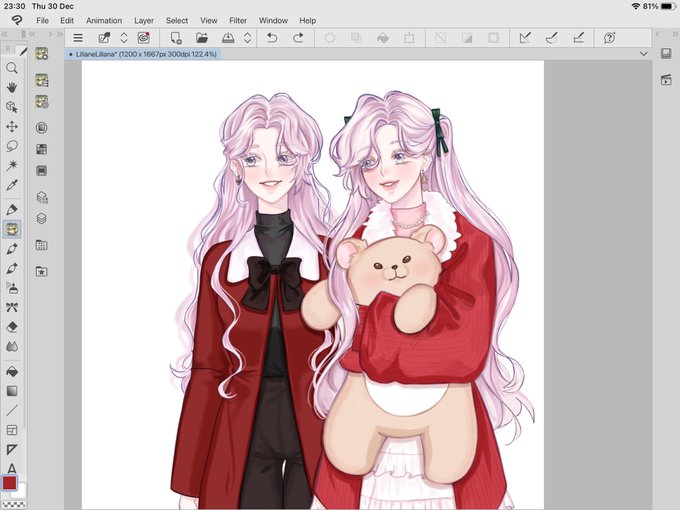
Task: Open the File menu
Action: point(42,20)
